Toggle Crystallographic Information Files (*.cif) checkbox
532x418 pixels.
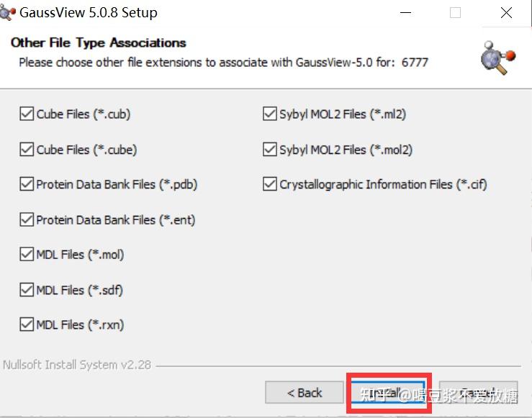click(270, 185)
